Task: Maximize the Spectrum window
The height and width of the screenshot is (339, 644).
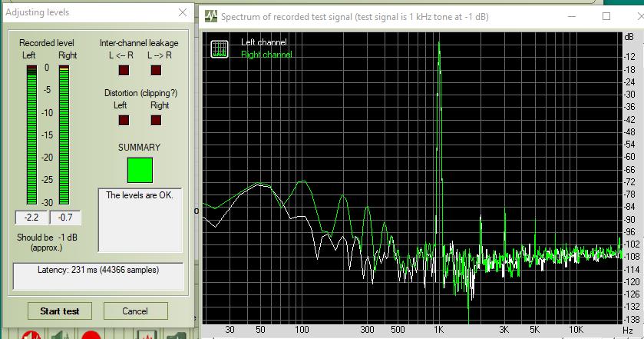Action: [606, 16]
